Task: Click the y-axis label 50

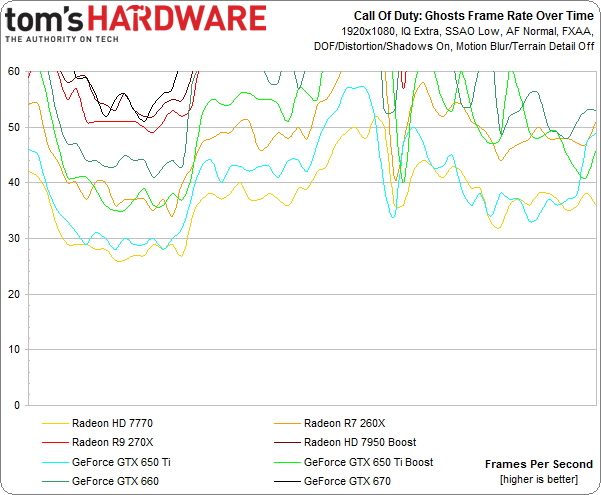Action: pos(14,127)
